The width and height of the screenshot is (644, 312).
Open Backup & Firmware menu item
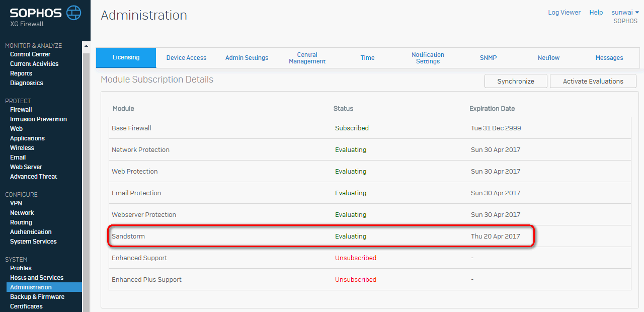[37, 297]
